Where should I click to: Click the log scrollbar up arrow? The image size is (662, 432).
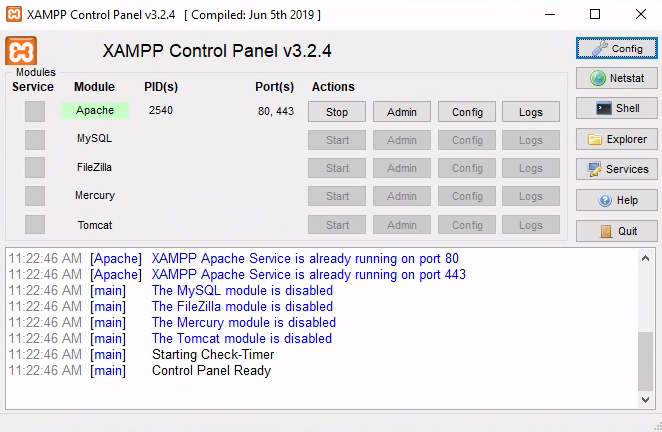(x=645, y=258)
